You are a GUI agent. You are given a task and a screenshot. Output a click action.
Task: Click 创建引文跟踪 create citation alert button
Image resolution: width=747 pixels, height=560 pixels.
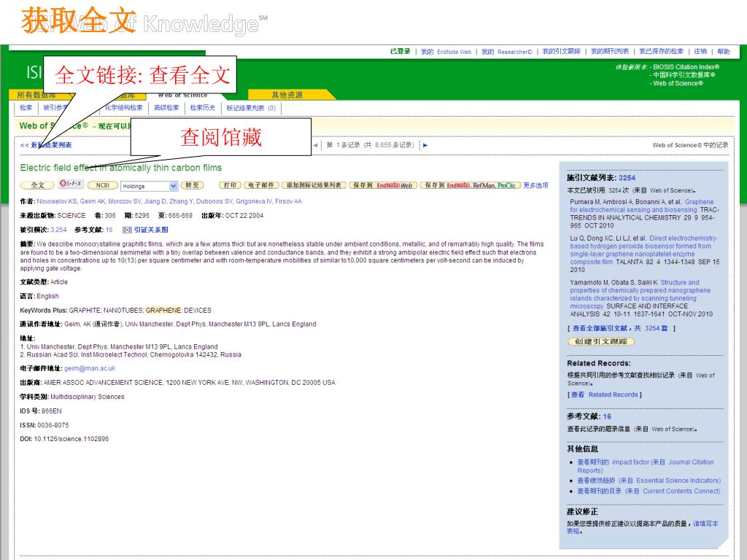601,341
